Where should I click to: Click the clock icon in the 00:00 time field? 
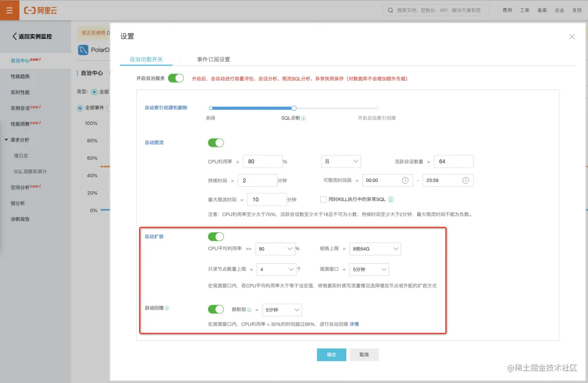point(405,180)
